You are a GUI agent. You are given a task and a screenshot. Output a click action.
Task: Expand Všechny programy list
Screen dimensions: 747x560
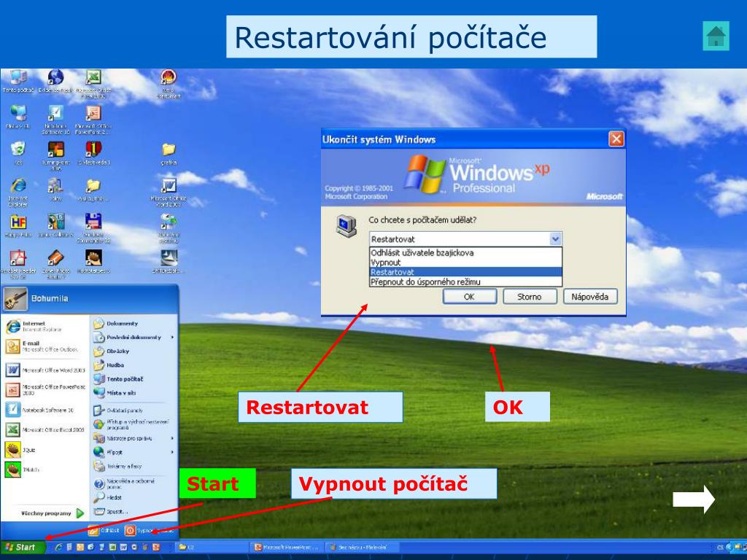53,513
